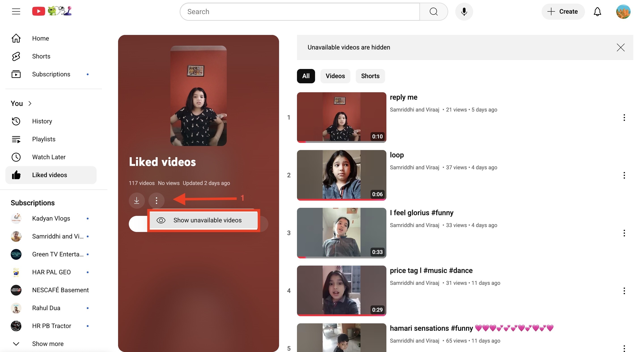Click the Create button

(x=563, y=11)
